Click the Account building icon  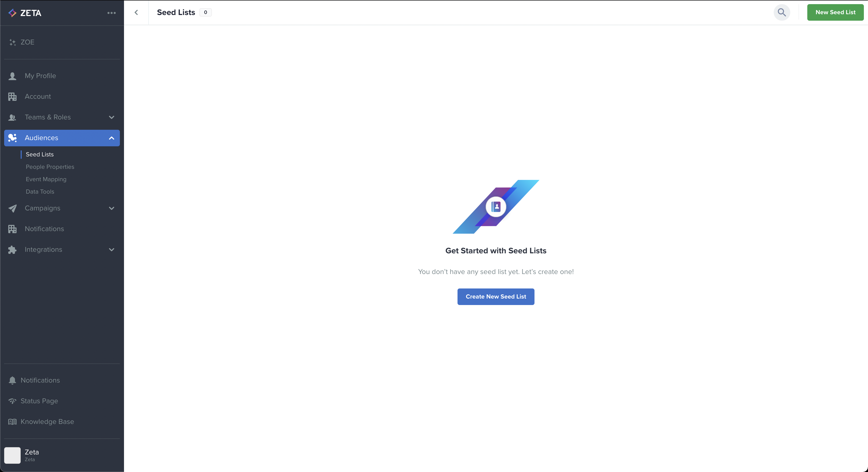(x=12, y=97)
